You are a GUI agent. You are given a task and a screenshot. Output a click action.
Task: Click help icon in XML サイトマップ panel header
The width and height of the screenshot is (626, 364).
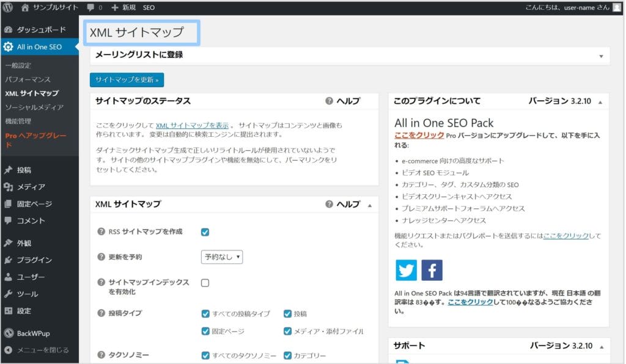click(x=329, y=204)
